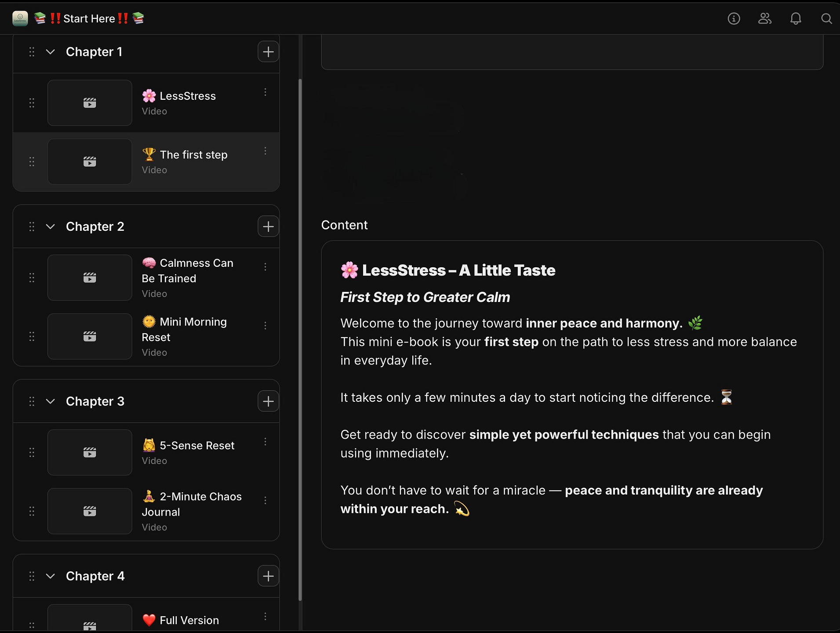
Task: Collapse Chapter 4 with its chevron
Action: coord(51,576)
